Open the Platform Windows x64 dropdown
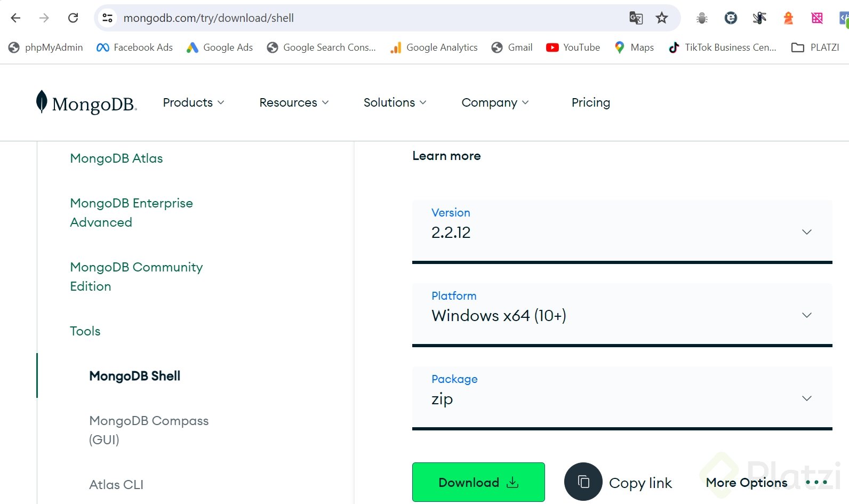The width and height of the screenshot is (849, 504). click(x=622, y=315)
